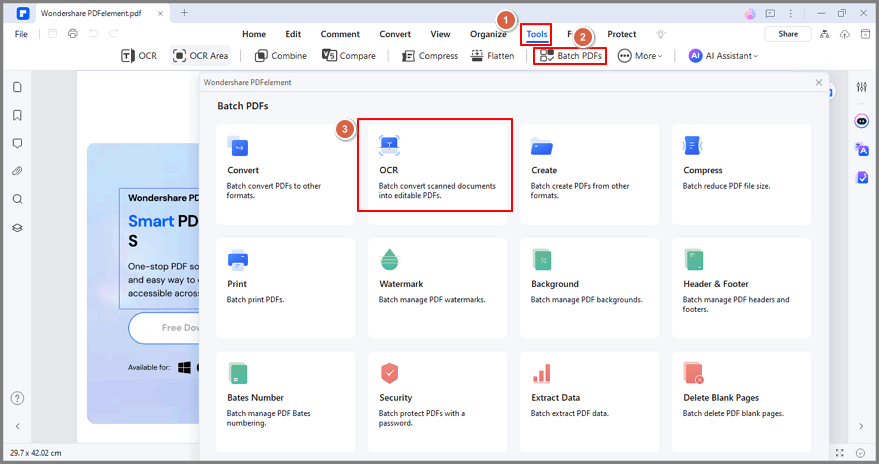This screenshot has height=464, width=879.
Task: Click the Wondershare PDFelement app logo
Action: tap(22, 13)
